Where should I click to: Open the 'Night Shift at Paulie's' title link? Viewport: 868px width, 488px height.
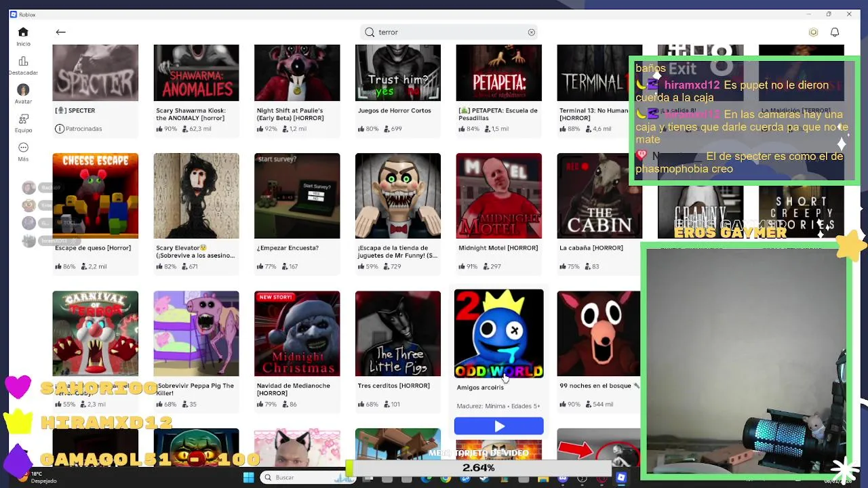pyautogui.click(x=290, y=114)
